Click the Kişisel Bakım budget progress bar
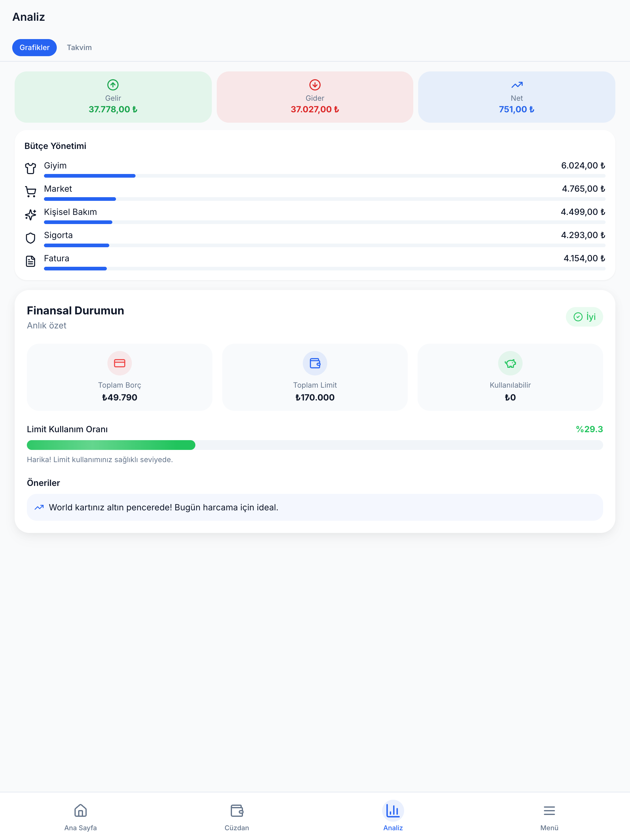The height and width of the screenshot is (840, 630). [325, 222]
